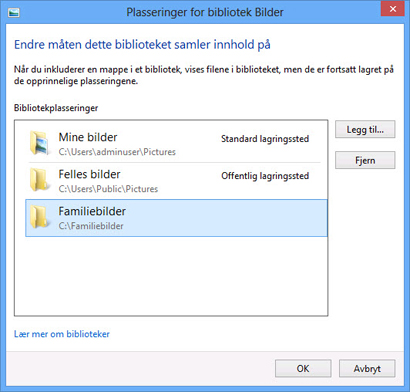Viewport: 410px width, 392px height.
Task: Select the Familiebilder entry name
Action: [92, 211]
